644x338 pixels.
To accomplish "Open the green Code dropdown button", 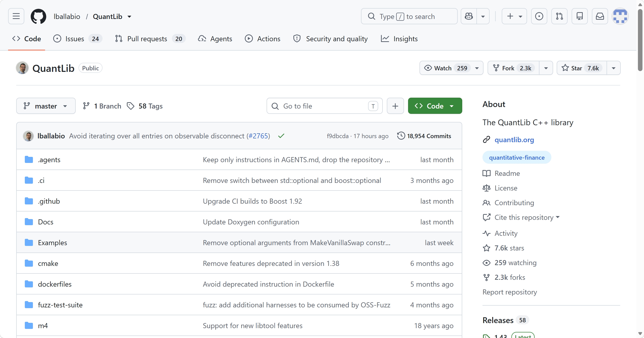I will click(435, 106).
